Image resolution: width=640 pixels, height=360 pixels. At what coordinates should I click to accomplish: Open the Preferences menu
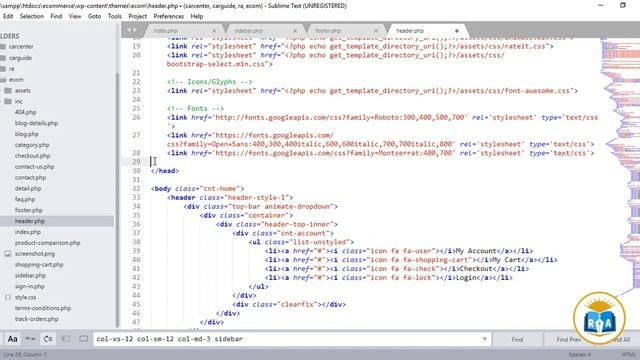click(169, 16)
